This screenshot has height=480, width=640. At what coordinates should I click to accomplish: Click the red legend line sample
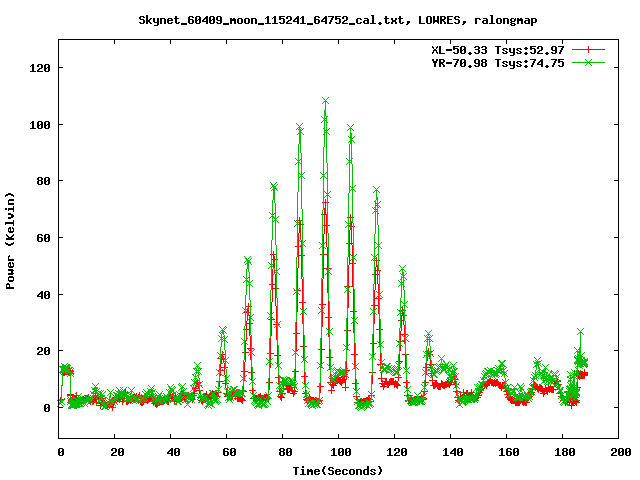click(588, 50)
